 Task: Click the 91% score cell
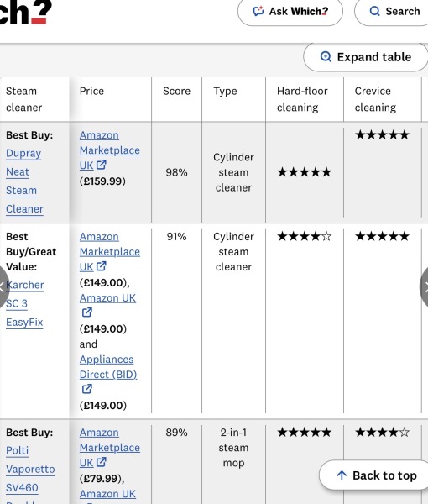coord(176,237)
